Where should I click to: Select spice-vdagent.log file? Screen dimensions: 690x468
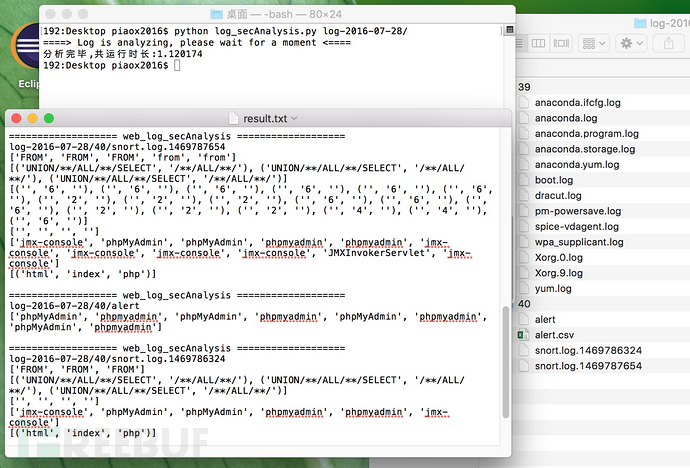click(x=576, y=227)
